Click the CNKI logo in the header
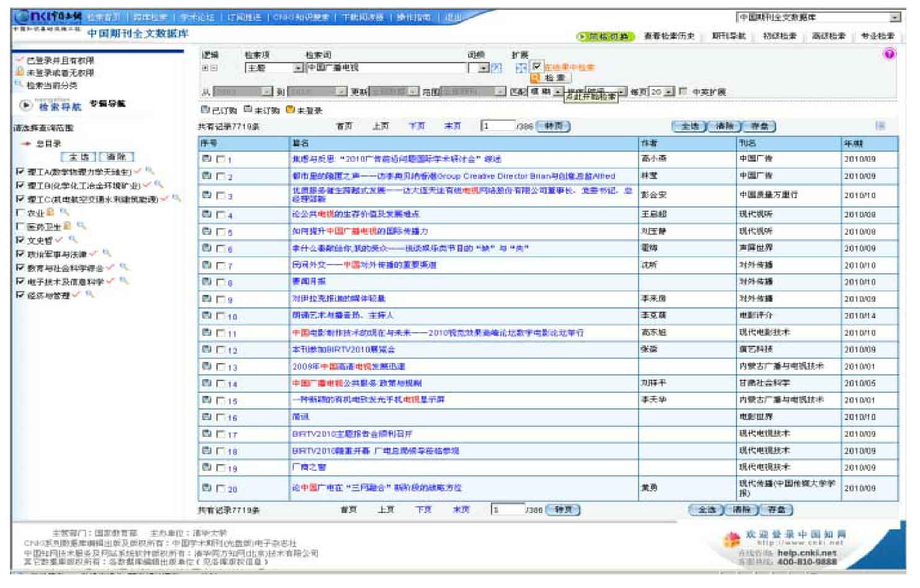This screenshot has height=588, width=920. click(47, 17)
